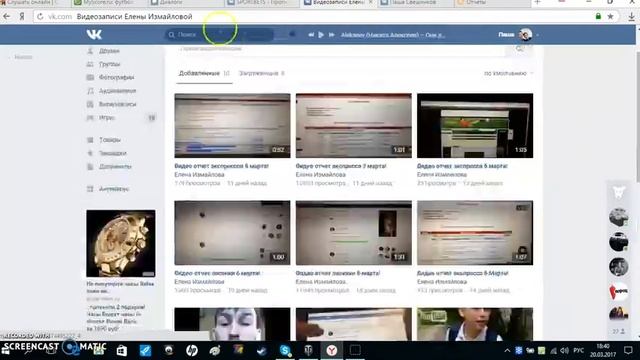This screenshot has width=640, height=360.
Task: Click the magnifier icon in the video search bar
Action: tap(520, 49)
